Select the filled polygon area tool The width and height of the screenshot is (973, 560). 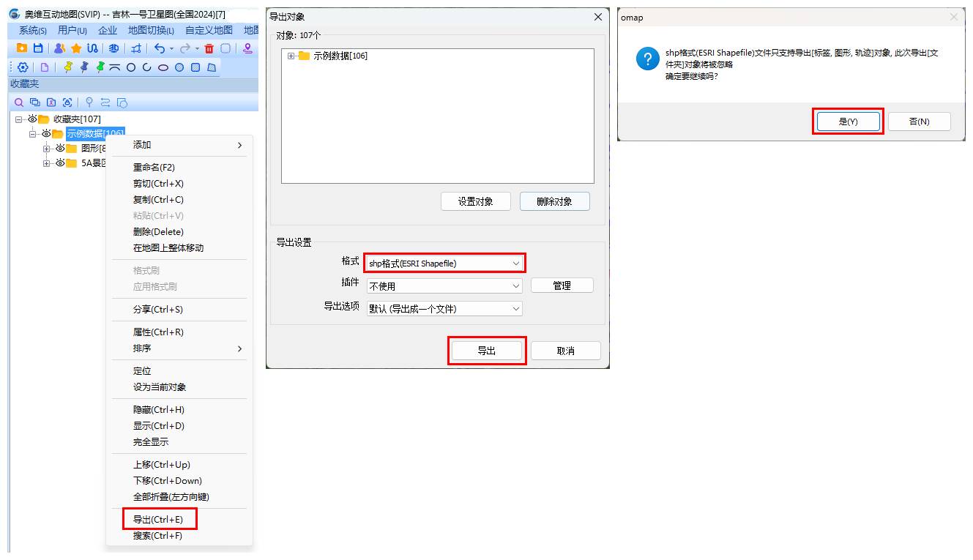coord(212,67)
